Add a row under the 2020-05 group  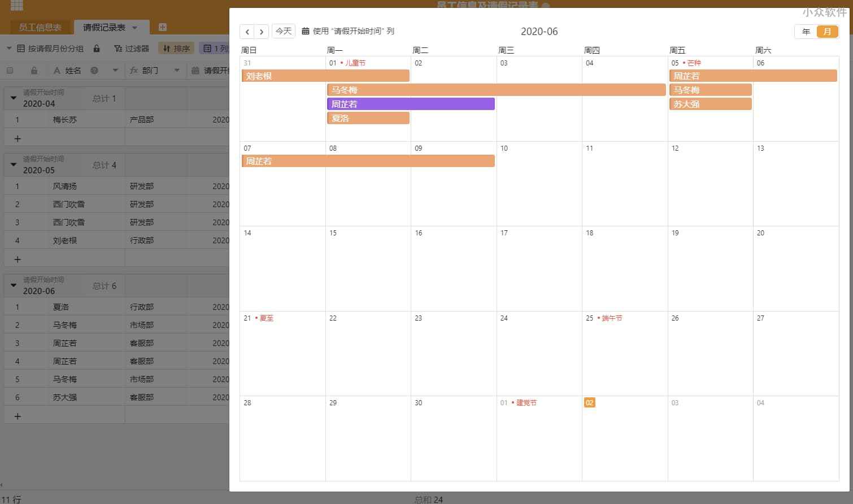18,259
